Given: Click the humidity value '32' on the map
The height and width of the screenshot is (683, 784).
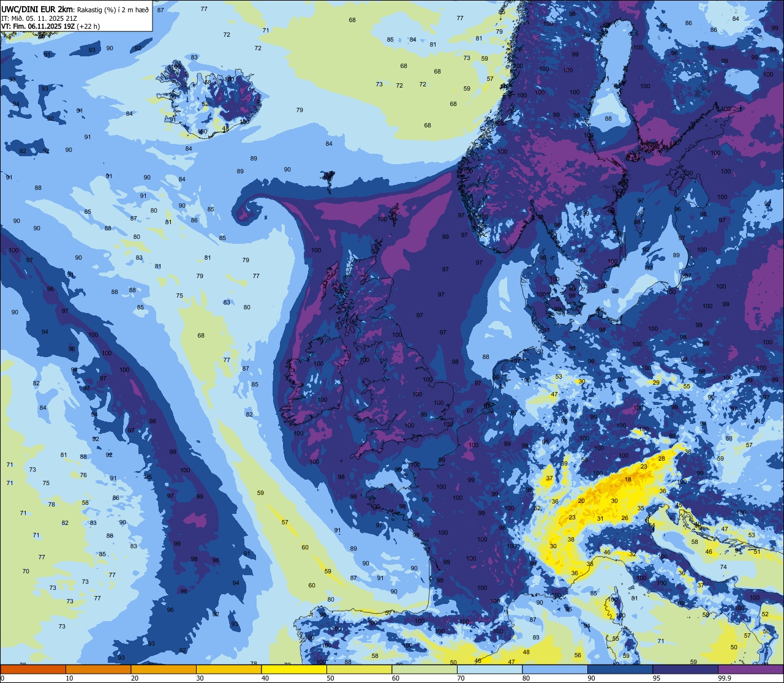Looking at the screenshot, I should pyautogui.click(x=633, y=554).
